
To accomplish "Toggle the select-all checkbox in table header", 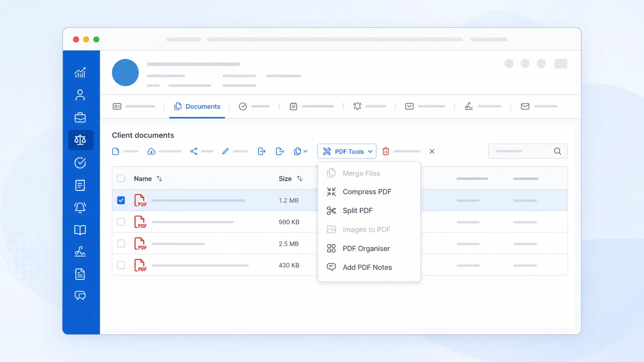I will (x=121, y=178).
